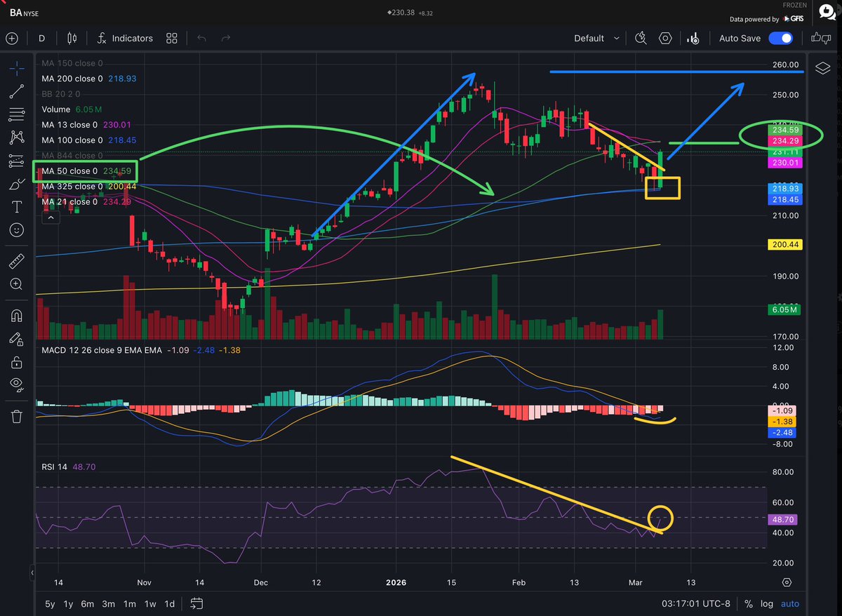842x616 pixels.
Task: Click the add symbol plus icon
Action: point(11,39)
